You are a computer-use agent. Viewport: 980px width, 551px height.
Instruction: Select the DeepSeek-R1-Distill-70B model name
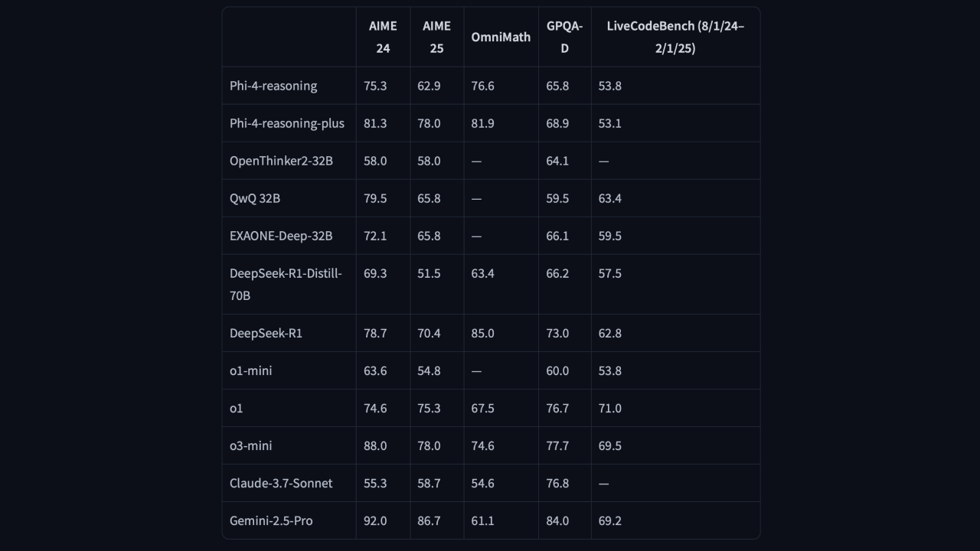286,284
